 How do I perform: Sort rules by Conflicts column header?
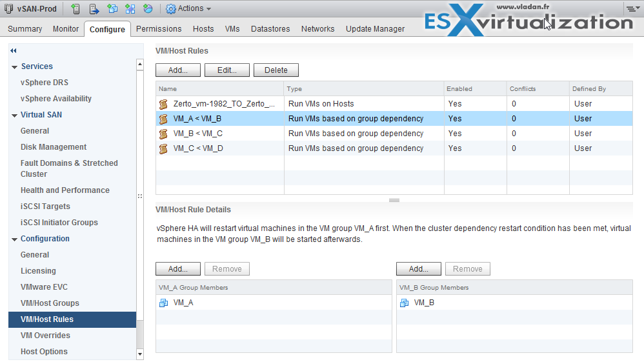(538, 89)
